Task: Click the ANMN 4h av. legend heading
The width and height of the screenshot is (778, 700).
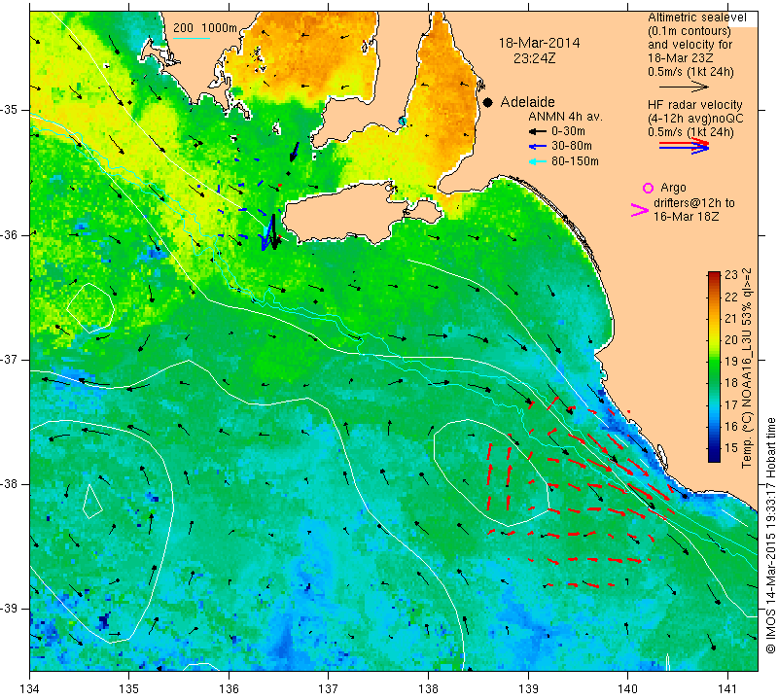Action: coord(565,117)
